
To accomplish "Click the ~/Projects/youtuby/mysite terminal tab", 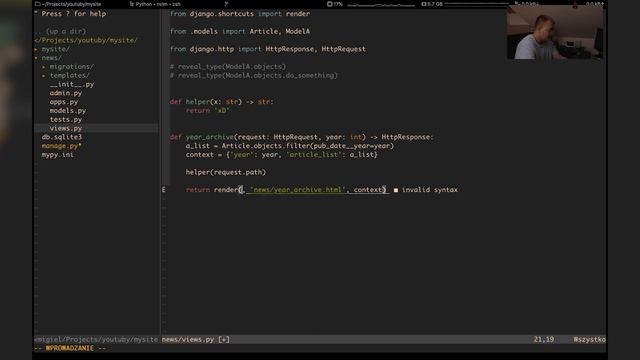I will [x=72, y=4].
